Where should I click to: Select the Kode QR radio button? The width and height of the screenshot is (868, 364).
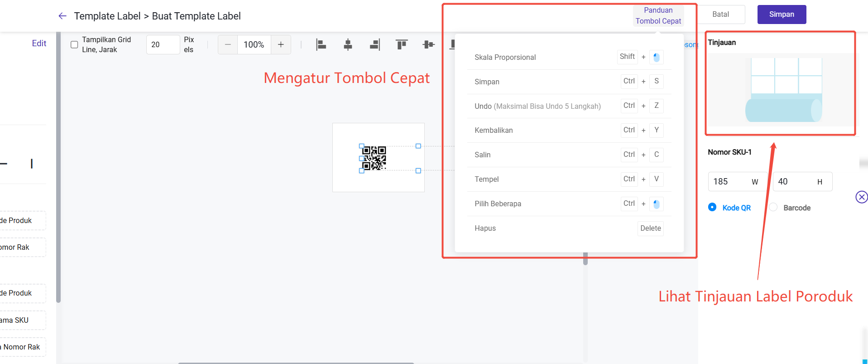[712, 207]
